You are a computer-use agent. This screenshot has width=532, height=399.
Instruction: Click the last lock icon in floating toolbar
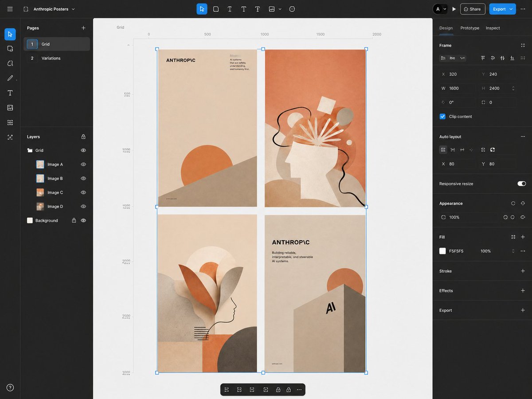pos(289,390)
